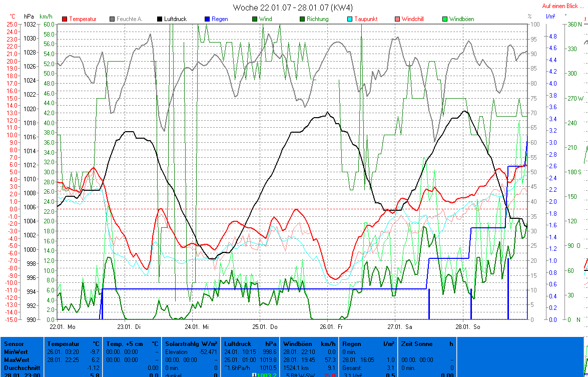This screenshot has width=588, height=377.
Task: Select the '28.01. So' date marker
Action: [x=466, y=327]
